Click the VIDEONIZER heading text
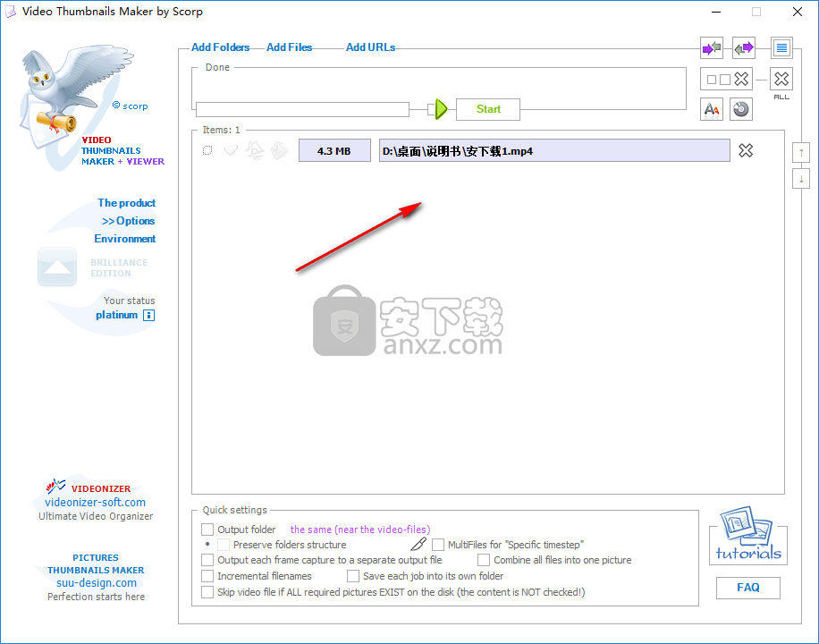819x644 pixels. pyautogui.click(x=101, y=488)
